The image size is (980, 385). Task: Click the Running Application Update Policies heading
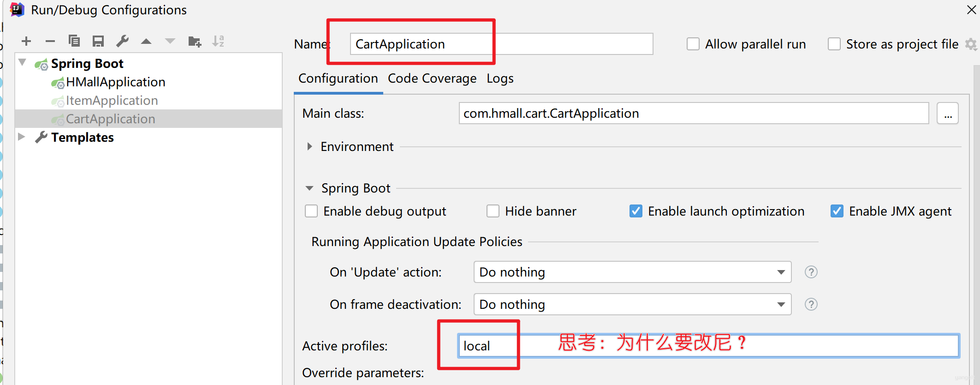417,242
